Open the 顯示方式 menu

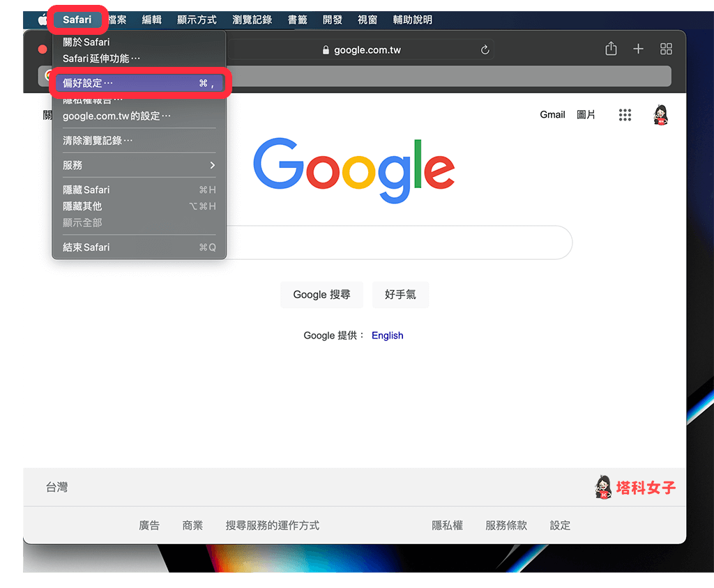(x=197, y=20)
